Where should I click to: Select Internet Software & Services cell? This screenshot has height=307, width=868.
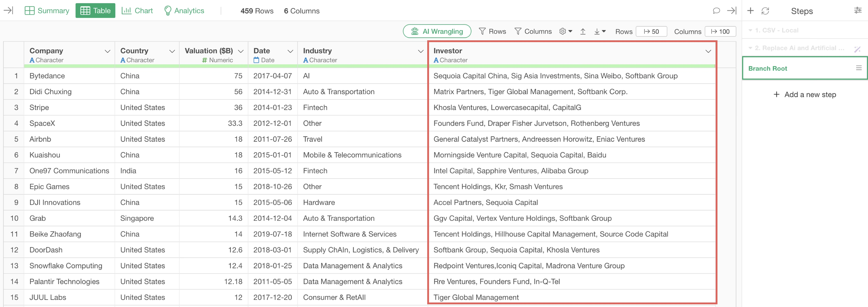(x=362, y=235)
